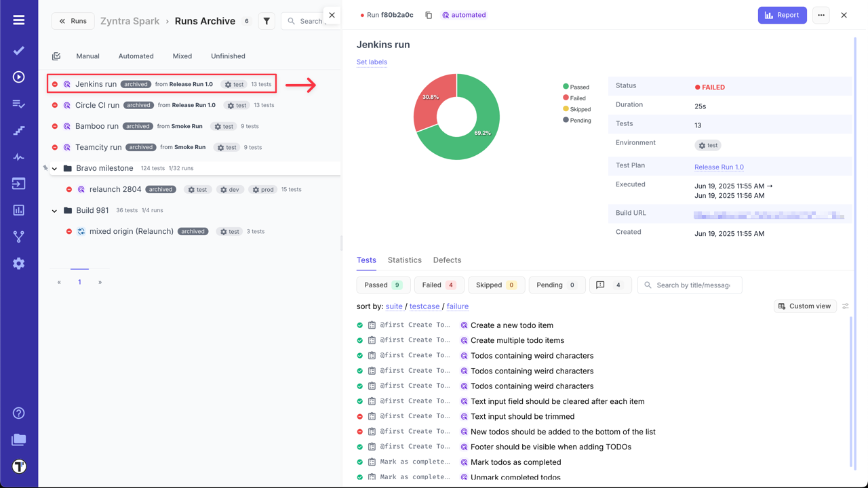
Task: Enable the Skipped tests filter
Action: tap(496, 285)
